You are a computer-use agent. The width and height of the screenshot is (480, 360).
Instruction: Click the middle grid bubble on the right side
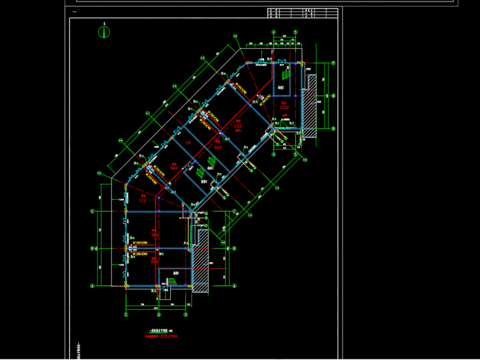333,96
